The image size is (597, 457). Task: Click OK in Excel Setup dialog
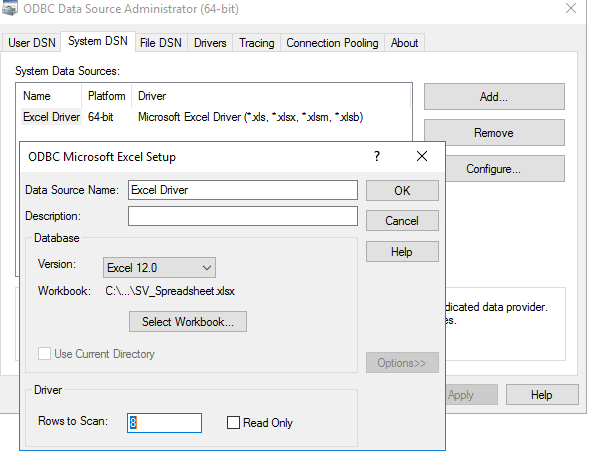coord(402,190)
